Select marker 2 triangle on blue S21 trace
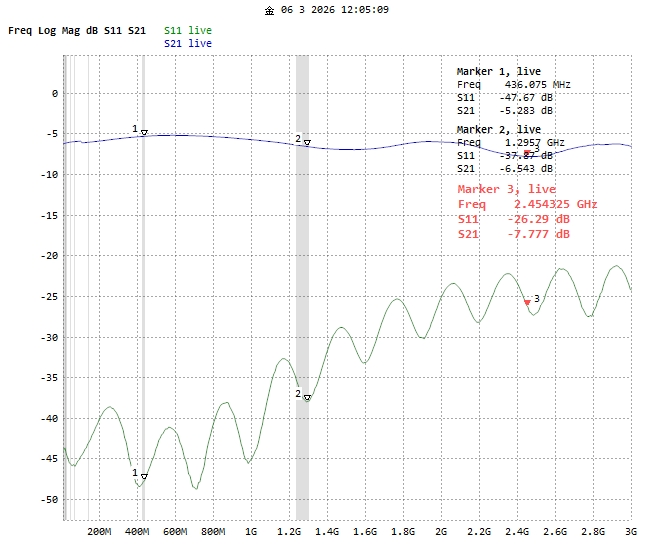Viewport: 654px width, 556px height. click(307, 143)
